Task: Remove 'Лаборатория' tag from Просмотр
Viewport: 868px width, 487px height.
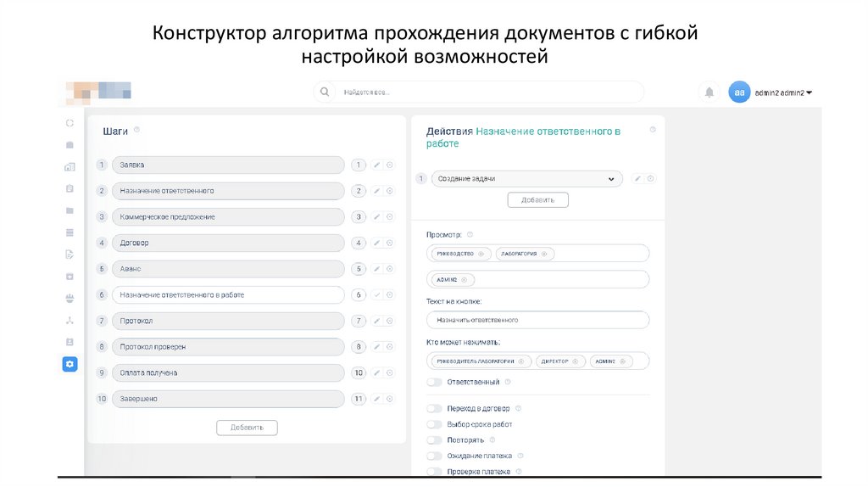Action: (x=544, y=254)
